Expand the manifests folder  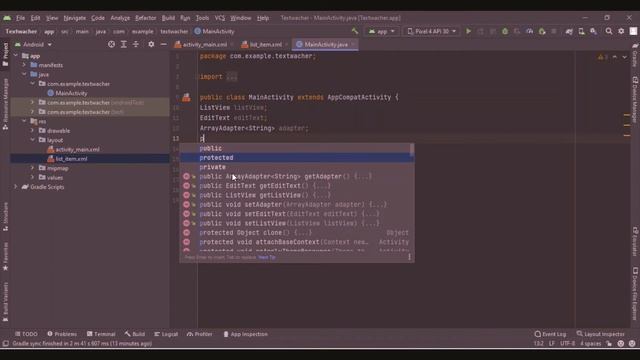click(24, 65)
